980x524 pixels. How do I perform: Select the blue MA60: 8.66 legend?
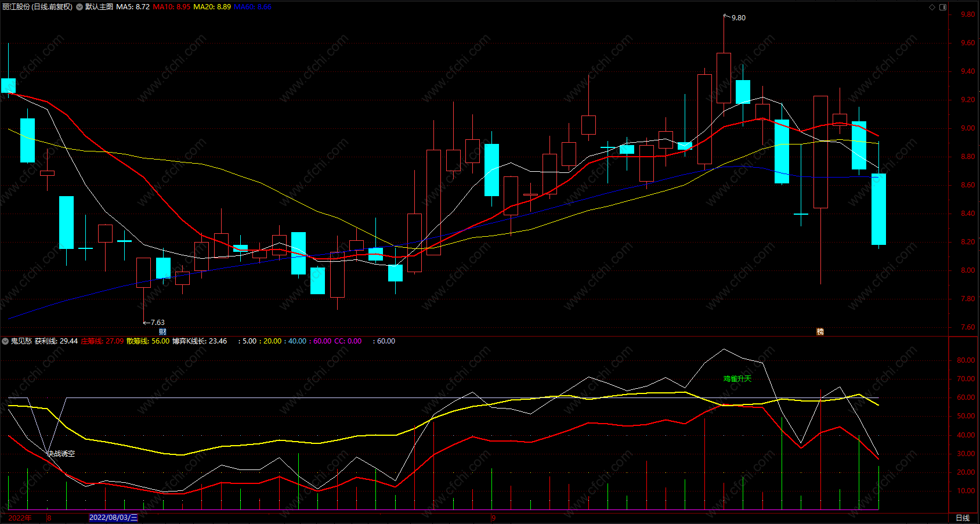click(x=252, y=7)
